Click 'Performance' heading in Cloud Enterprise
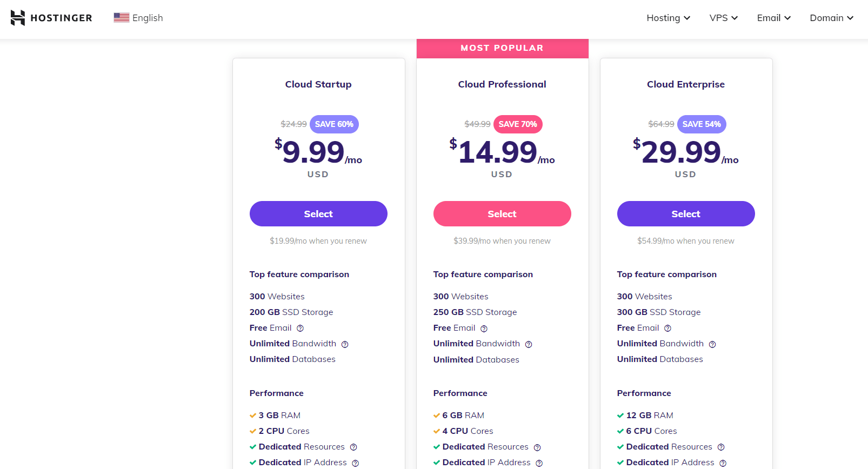The width and height of the screenshot is (868, 469). tap(644, 393)
